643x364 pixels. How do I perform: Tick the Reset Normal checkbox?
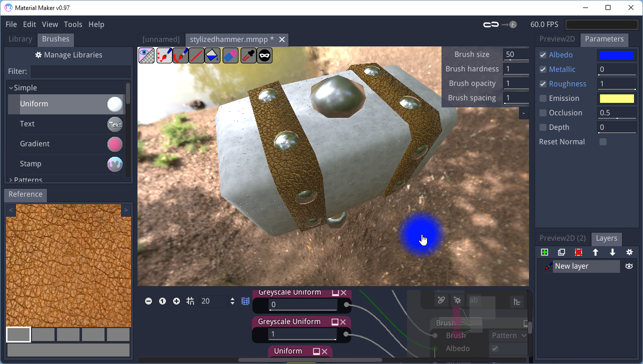click(x=603, y=142)
